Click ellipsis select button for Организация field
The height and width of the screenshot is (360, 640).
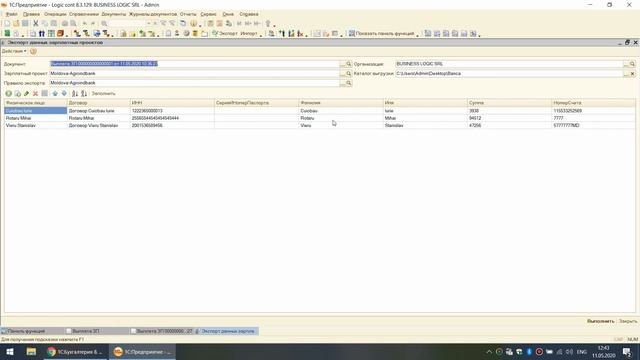click(626, 64)
